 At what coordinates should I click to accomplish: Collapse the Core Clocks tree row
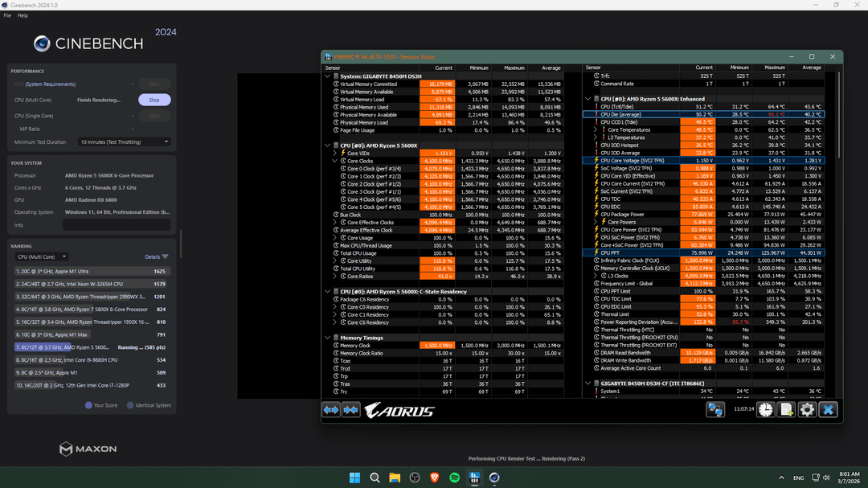[x=335, y=161]
